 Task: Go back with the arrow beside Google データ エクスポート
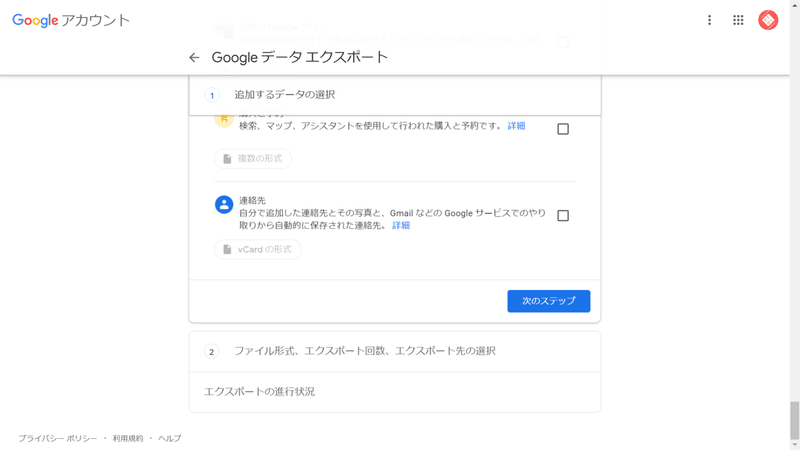[194, 58]
